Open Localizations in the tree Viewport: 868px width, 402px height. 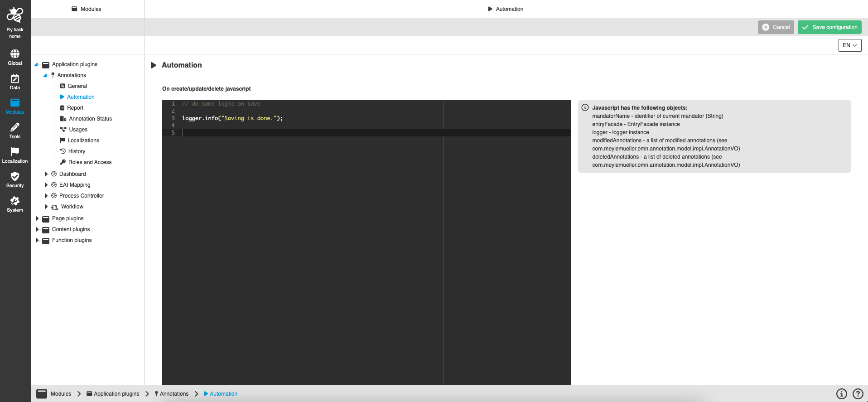[83, 140]
